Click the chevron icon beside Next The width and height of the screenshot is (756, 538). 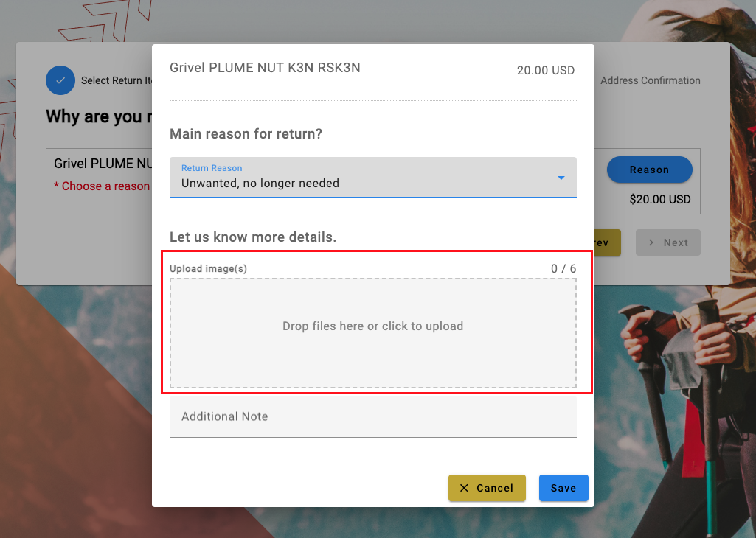click(651, 242)
